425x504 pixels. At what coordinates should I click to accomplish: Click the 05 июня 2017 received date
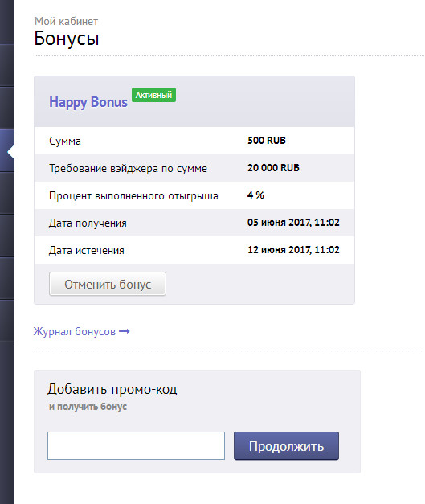click(293, 223)
